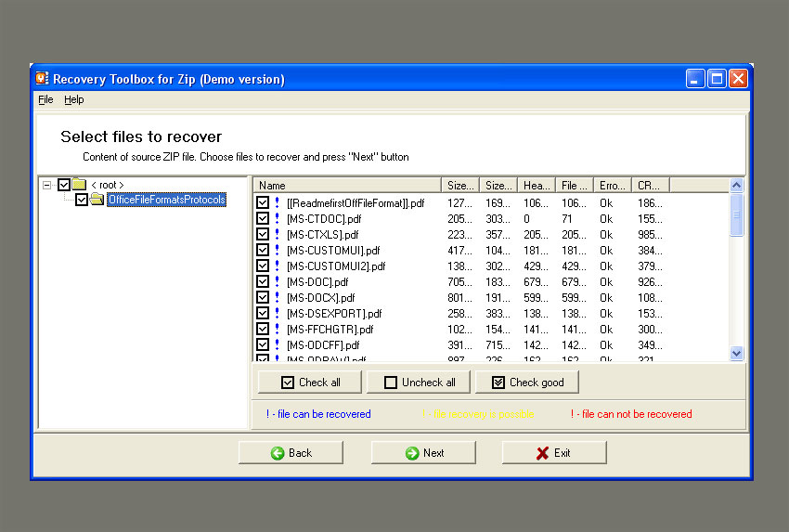Toggle the root folder checkbox
Screen dimensions: 789x532
(63, 185)
